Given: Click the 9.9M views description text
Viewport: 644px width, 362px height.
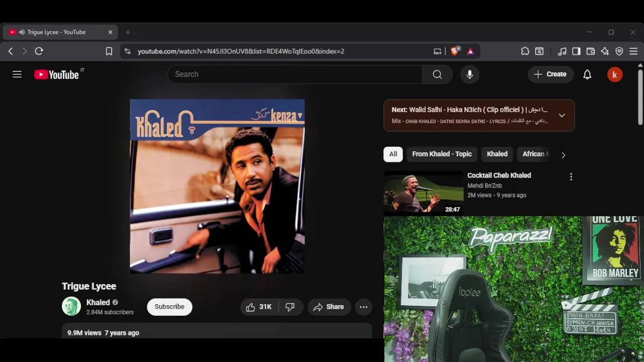Looking at the screenshot, I should pyautogui.click(x=103, y=333).
